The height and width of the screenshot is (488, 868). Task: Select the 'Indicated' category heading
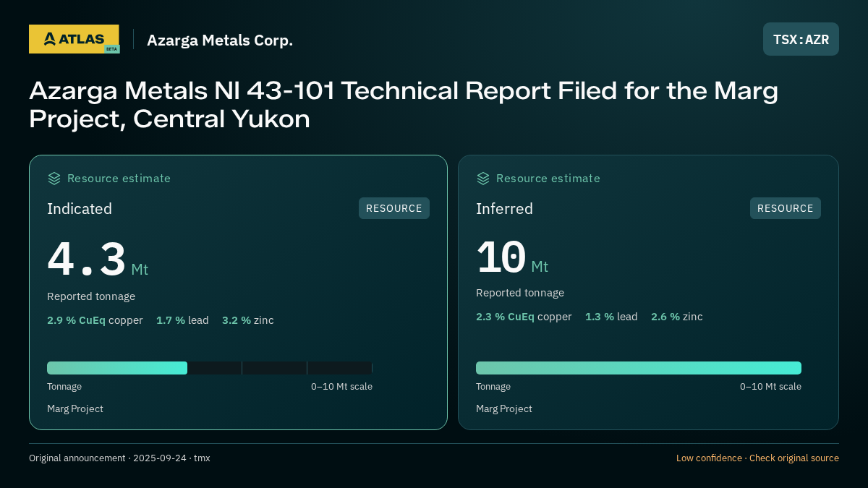[x=80, y=209]
